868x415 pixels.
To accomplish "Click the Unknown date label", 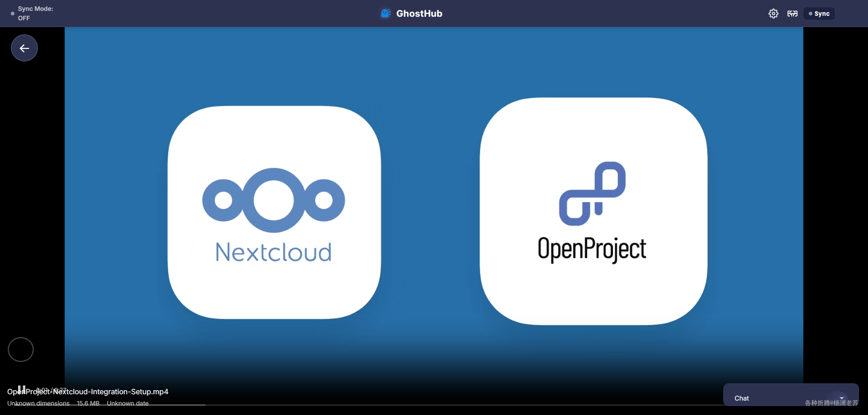I will pos(127,403).
